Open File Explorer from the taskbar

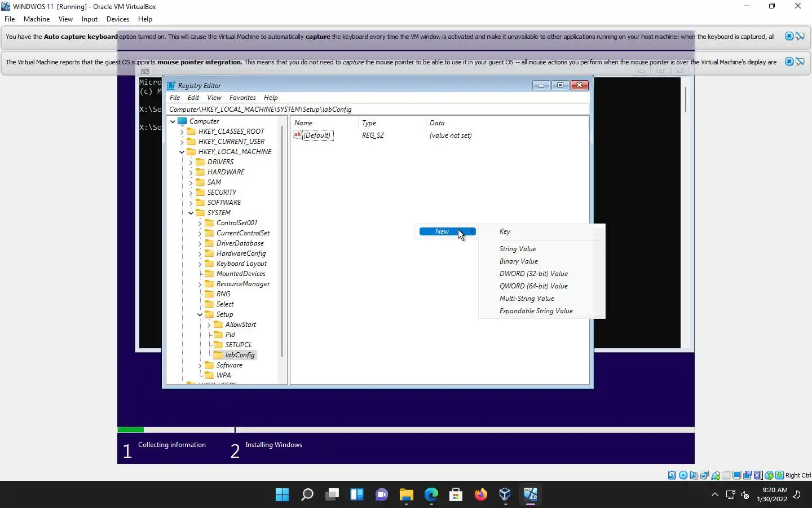(x=407, y=495)
